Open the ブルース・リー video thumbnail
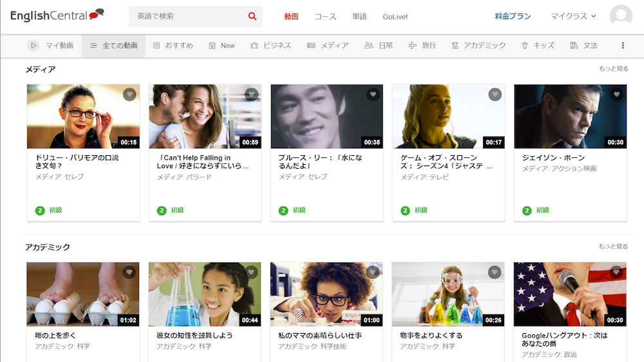Viewport: 644px width, 362px height. point(327,117)
